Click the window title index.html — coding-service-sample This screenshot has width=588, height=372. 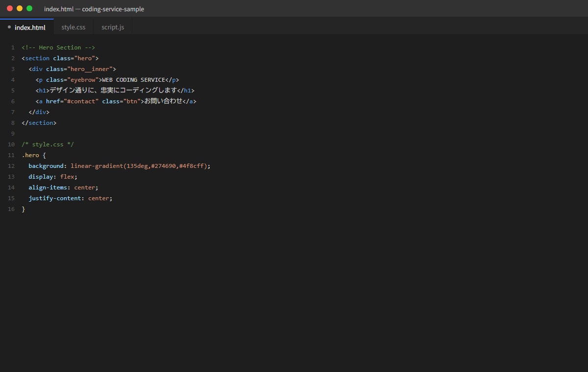[x=94, y=9]
